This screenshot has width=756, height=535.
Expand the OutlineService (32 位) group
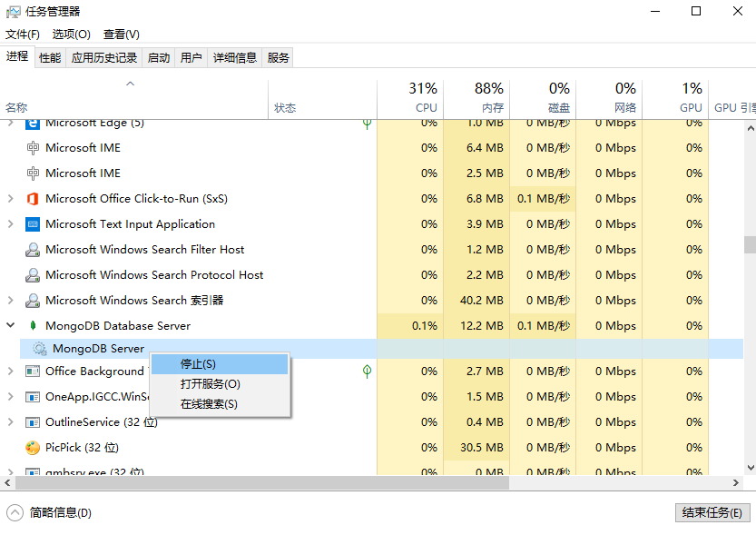[10, 422]
